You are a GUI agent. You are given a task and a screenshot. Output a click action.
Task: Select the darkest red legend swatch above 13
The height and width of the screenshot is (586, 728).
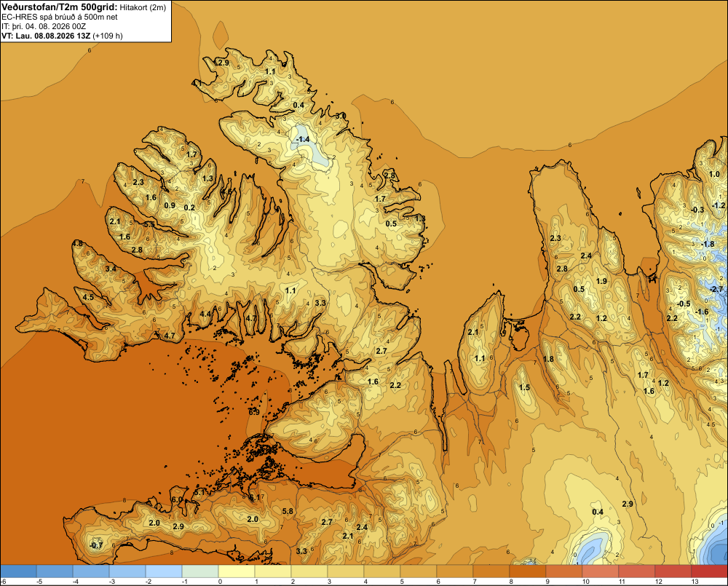(x=709, y=571)
